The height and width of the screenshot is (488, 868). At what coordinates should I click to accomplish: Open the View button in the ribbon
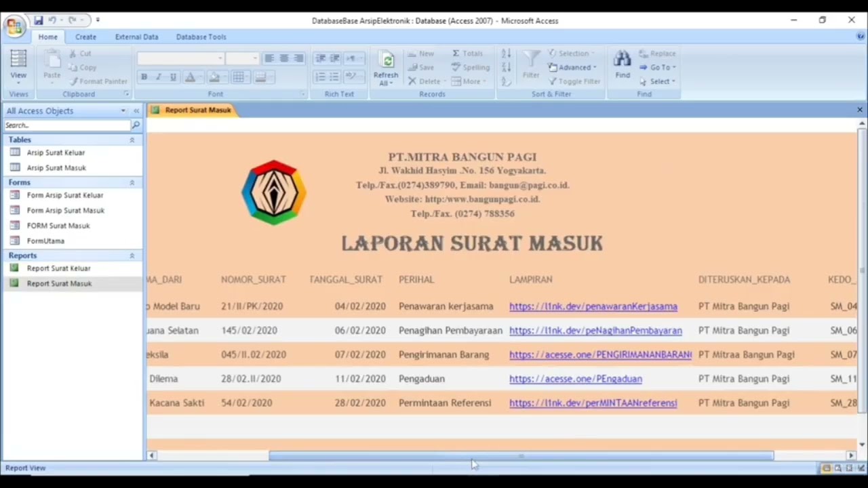(18, 66)
